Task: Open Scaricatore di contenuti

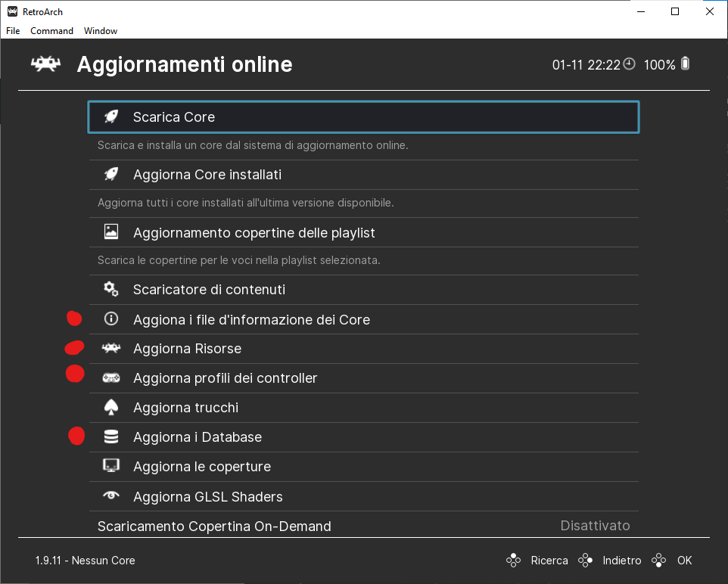Action: click(363, 290)
